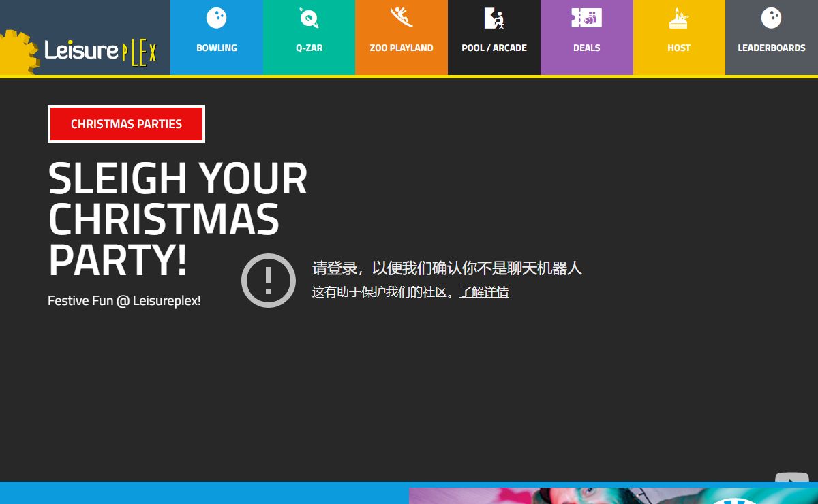Open the DEALS menu label

pyautogui.click(x=587, y=48)
